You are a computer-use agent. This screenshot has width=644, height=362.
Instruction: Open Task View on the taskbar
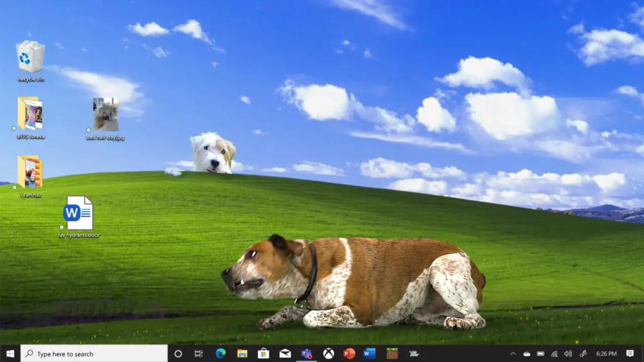click(199, 353)
